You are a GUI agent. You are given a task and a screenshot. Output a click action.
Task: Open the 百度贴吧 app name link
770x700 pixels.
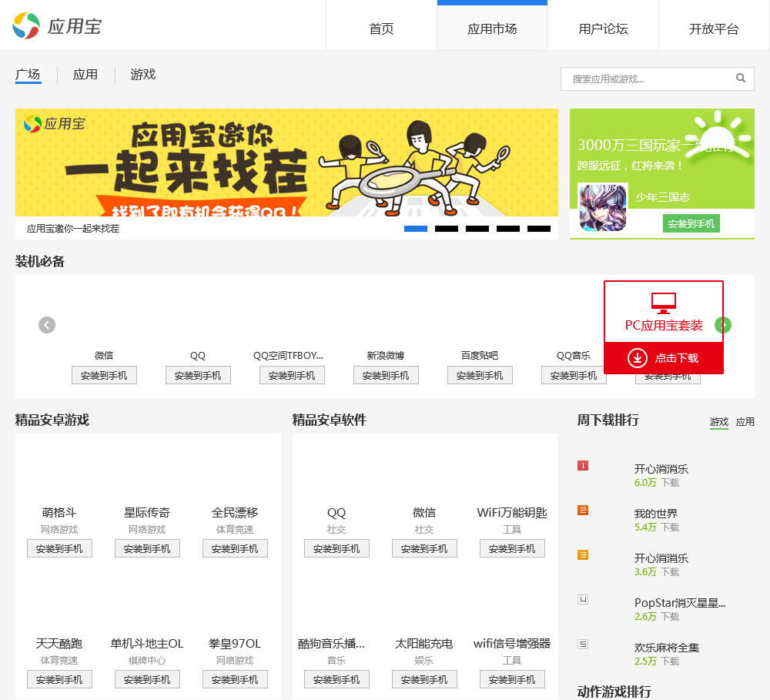coord(480,355)
